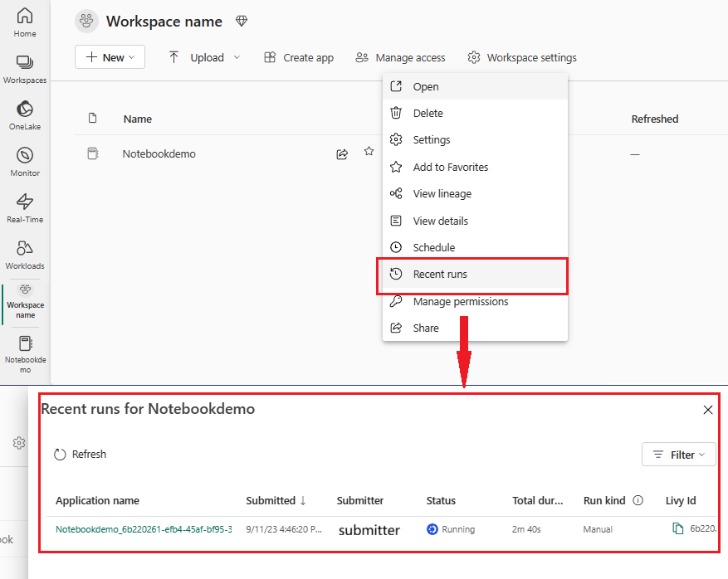Close the Recent runs panel
Viewport: 728px width, 579px height.
click(x=708, y=410)
